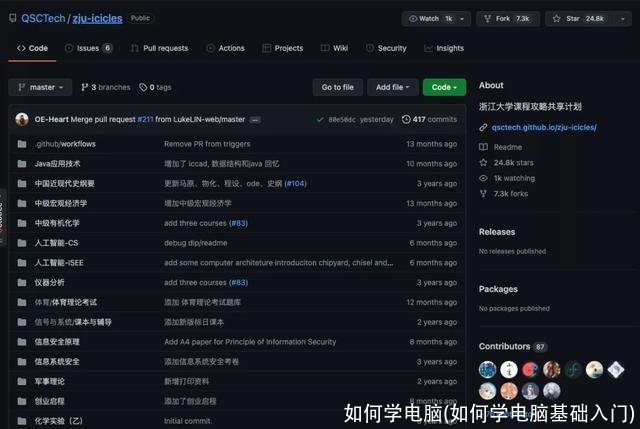The image size is (640, 429).
Task: Fork the zju-icicles repository
Action: 508,18
